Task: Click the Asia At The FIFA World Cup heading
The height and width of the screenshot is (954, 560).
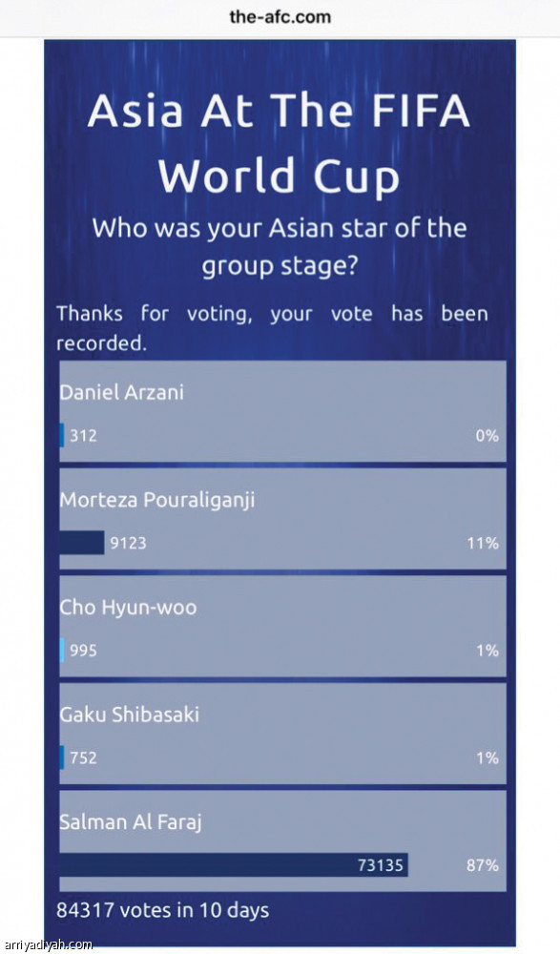Action: pos(280,143)
